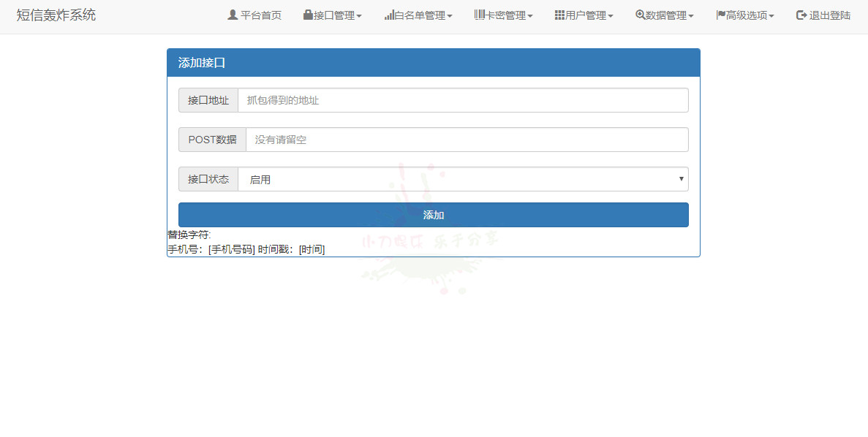Open the 接口管理 menu label
This screenshot has height=437, width=868.
(x=334, y=15)
